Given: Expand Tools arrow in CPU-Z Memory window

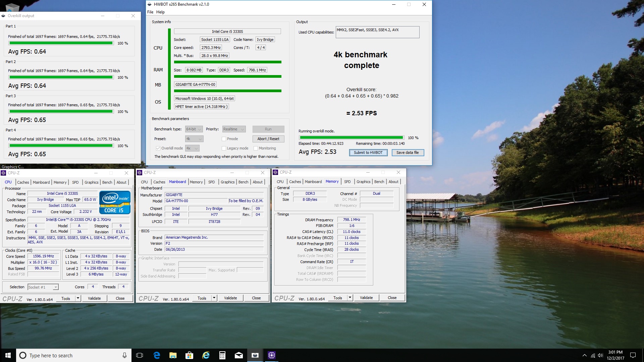Looking at the screenshot, I should click(x=350, y=298).
